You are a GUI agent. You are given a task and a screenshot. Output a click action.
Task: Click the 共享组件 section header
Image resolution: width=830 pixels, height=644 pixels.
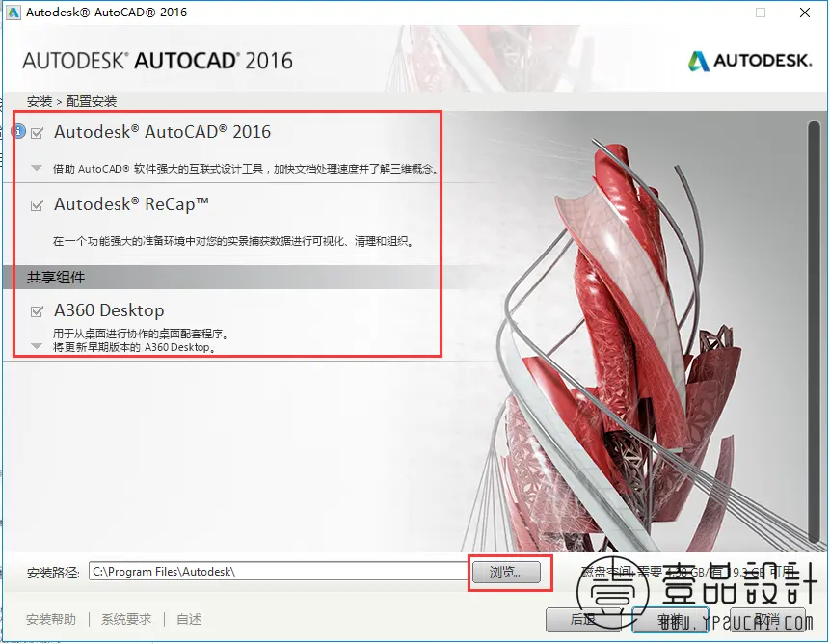(56, 278)
